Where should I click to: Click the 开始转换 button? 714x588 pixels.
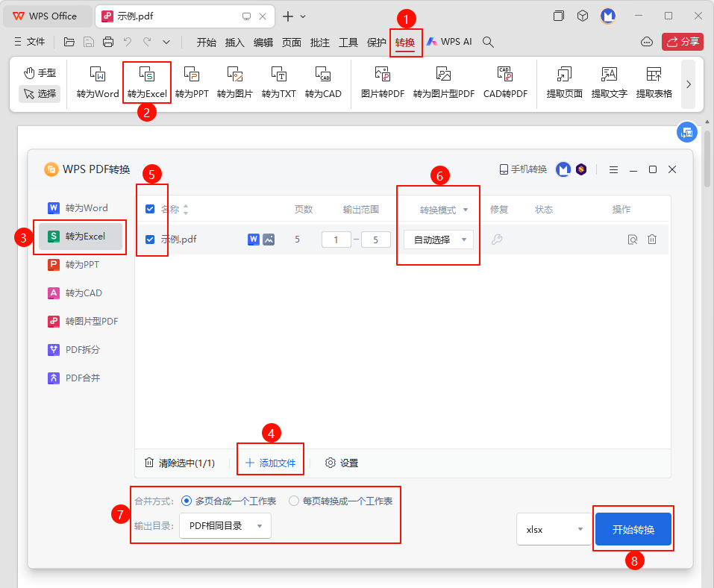click(633, 529)
